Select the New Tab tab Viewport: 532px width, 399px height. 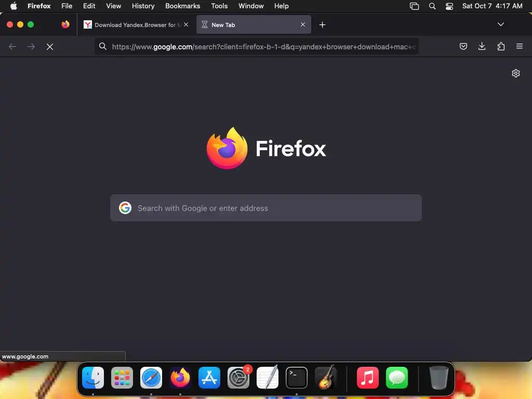[254, 24]
